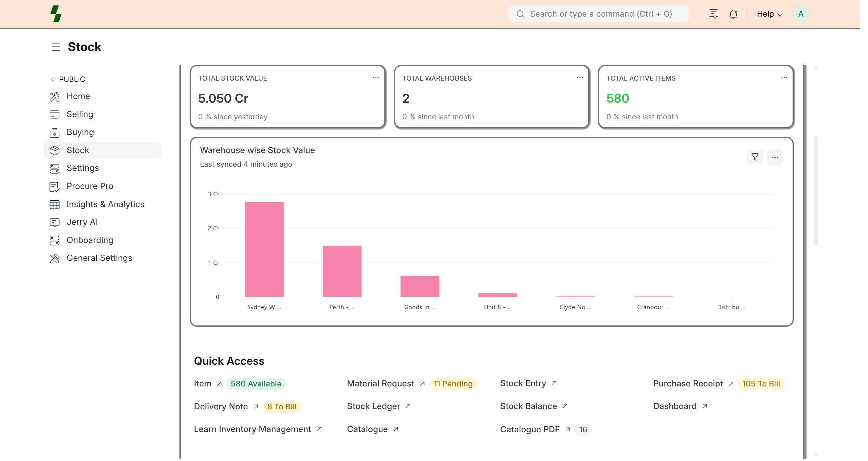Open the chat messages icon
Image resolution: width=868 pixels, height=461 pixels.
pos(713,14)
